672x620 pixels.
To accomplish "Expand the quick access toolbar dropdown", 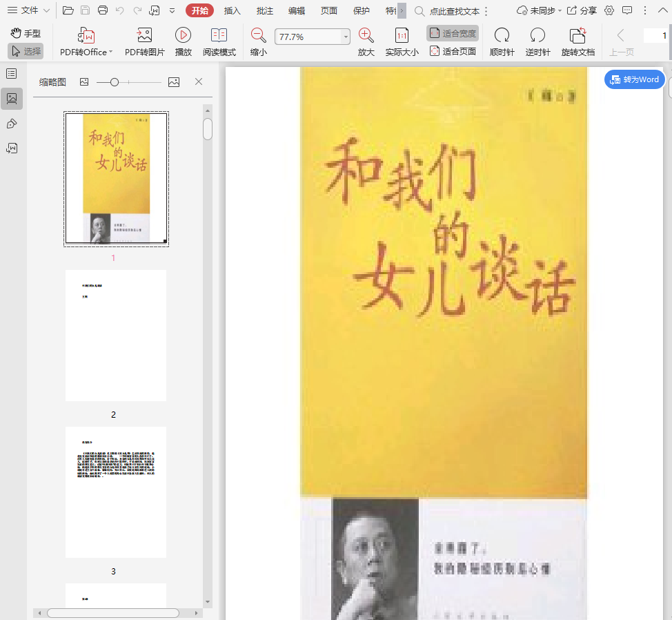I will coord(172,11).
